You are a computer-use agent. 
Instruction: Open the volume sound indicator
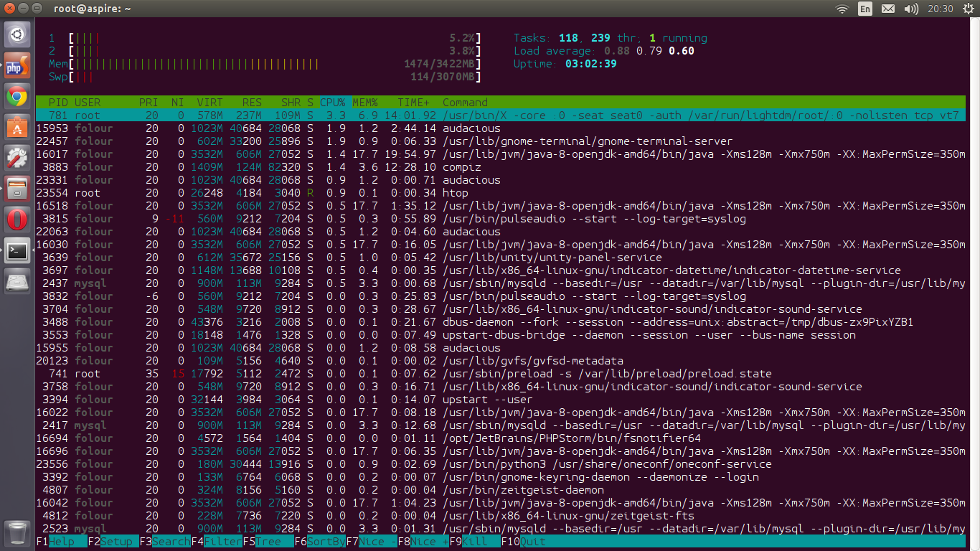point(911,9)
